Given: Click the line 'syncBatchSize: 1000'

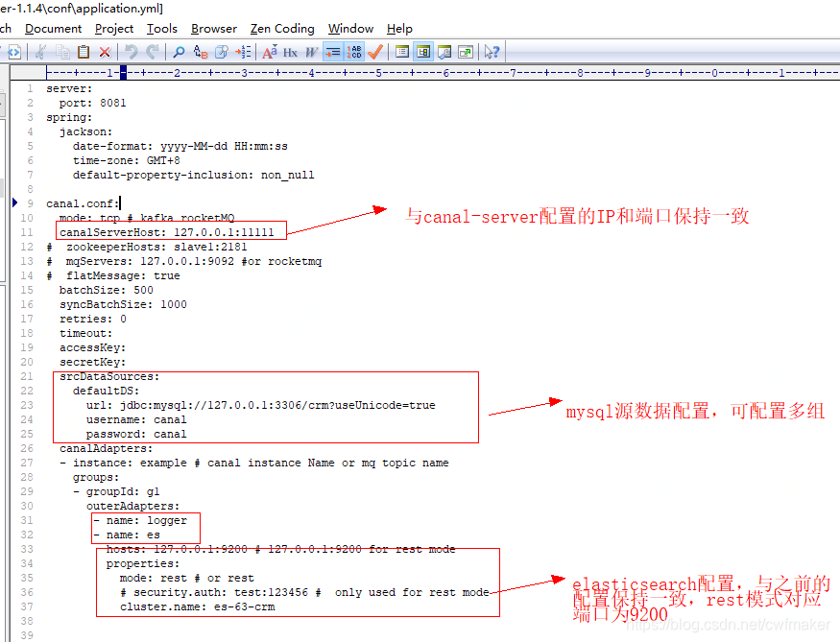Looking at the screenshot, I should coord(123,304).
